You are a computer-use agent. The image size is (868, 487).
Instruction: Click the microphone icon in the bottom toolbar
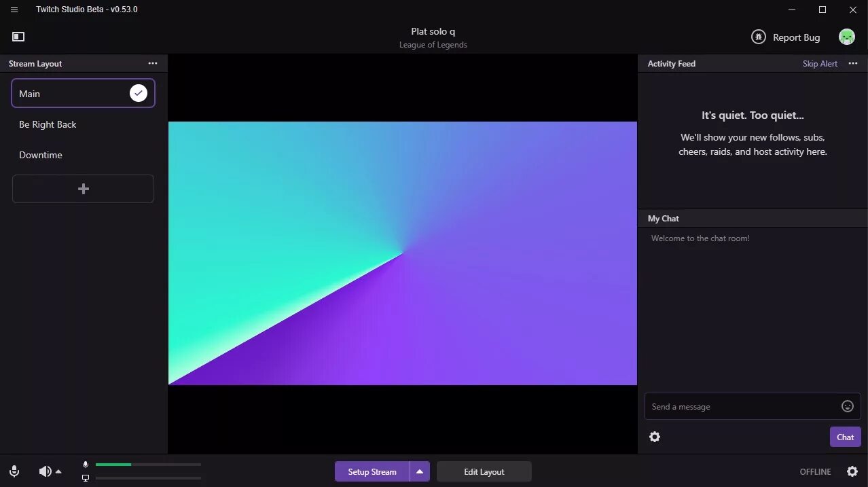[x=14, y=471]
